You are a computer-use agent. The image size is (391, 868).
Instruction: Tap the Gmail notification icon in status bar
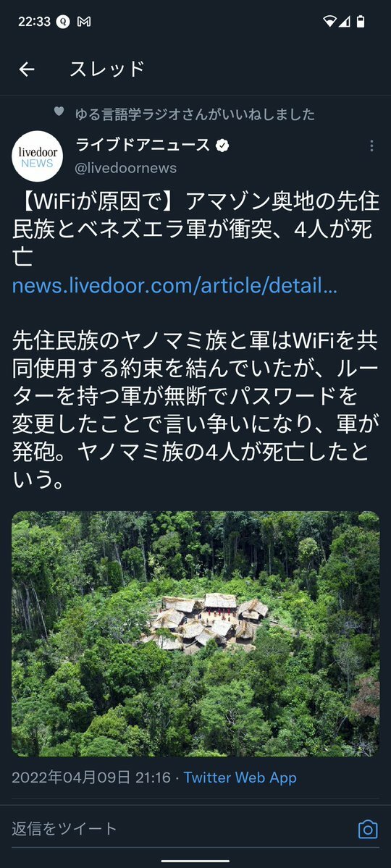pos(84,22)
